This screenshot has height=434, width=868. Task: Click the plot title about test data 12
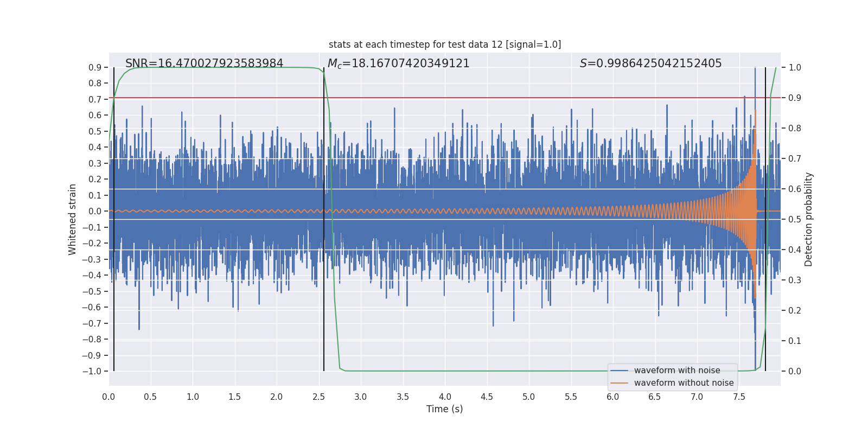445,44
